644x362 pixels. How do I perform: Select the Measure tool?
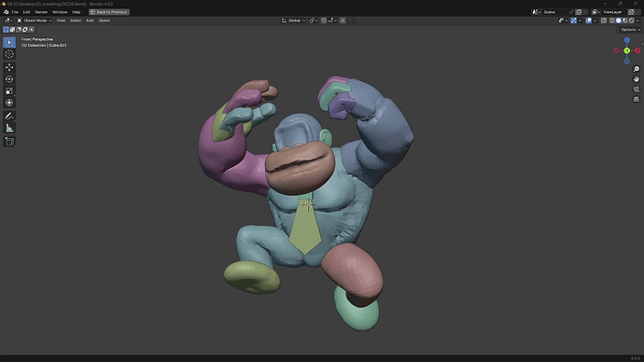tap(9, 128)
